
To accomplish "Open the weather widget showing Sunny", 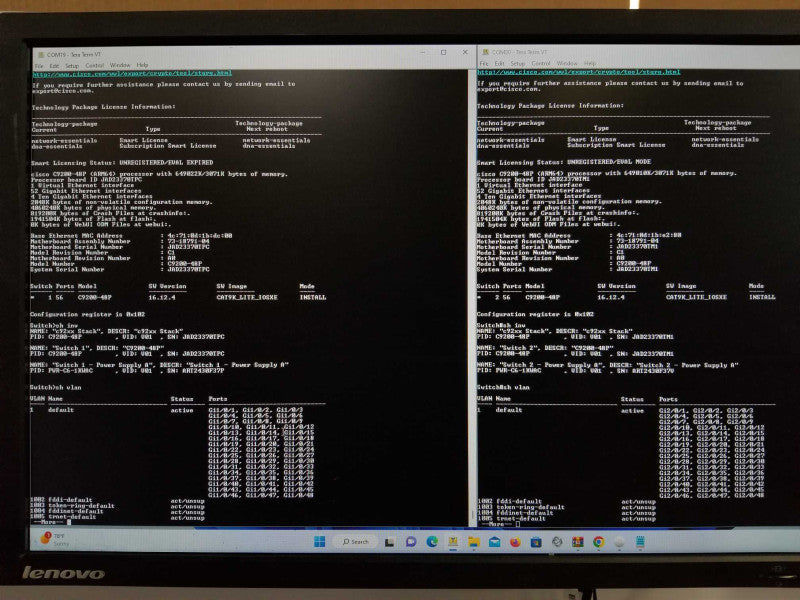I will point(55,540).
